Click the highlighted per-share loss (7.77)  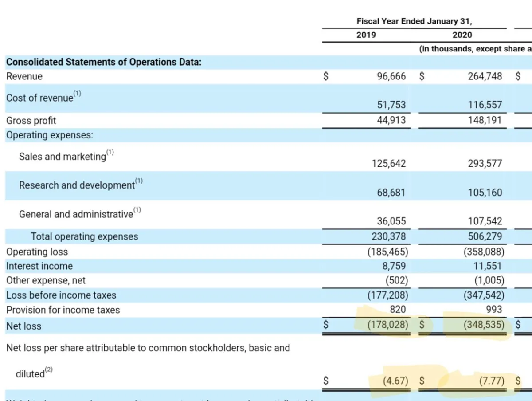coord(492,381)
